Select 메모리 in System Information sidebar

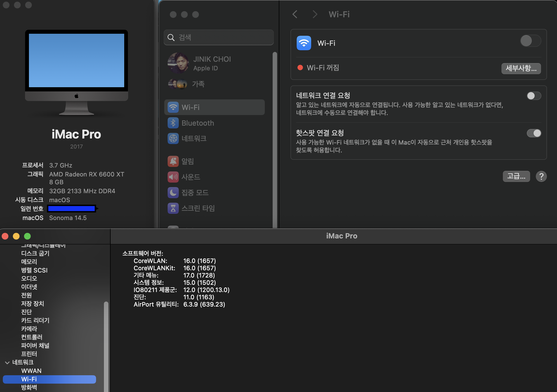(29, 262)
